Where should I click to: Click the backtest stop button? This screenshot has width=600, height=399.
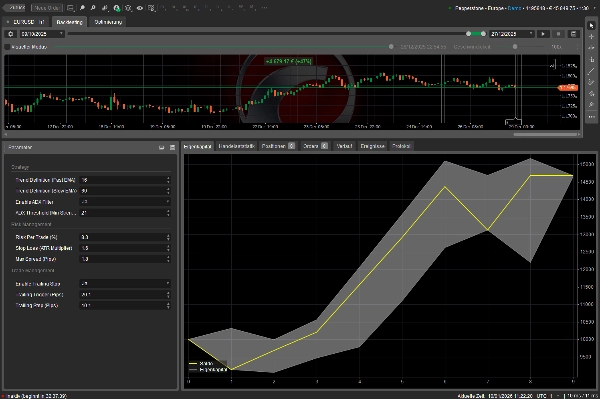coord(558,34)
